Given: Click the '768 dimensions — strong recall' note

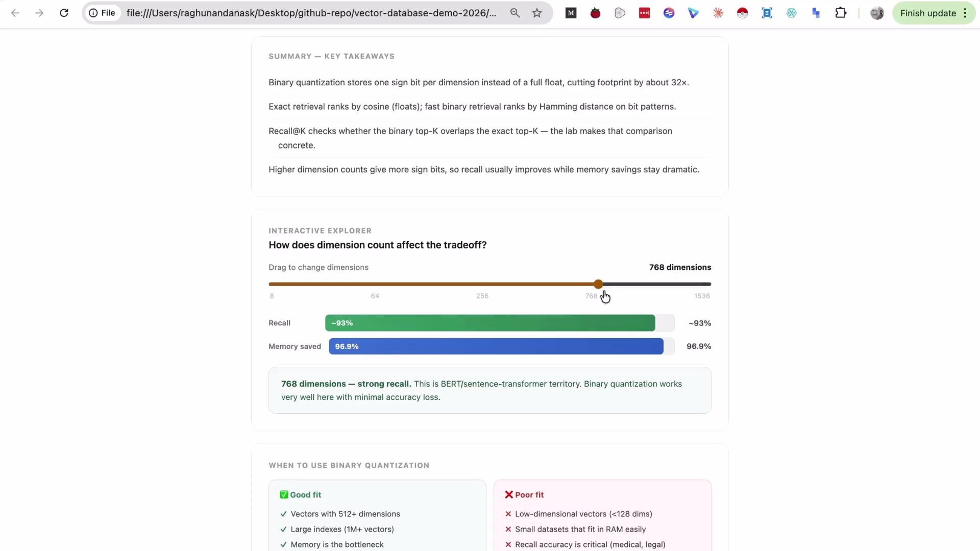Looking at the screenshot, I should 490,390.
